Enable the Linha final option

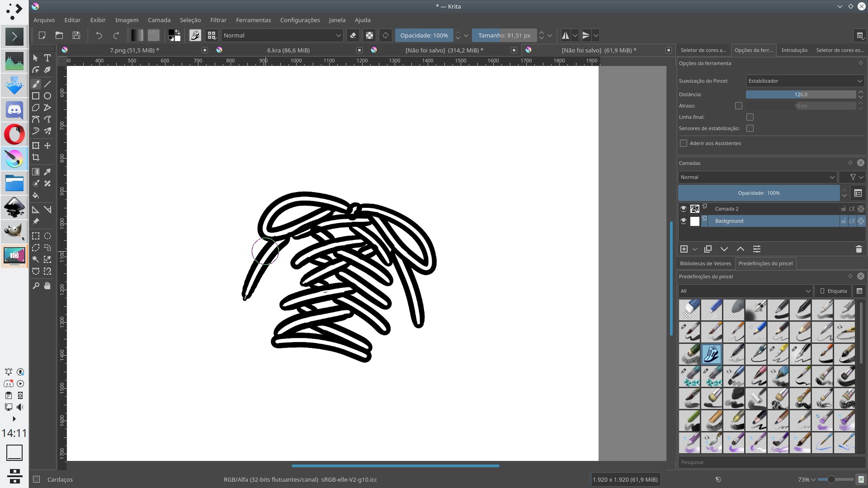pyautogui.click(x=750, y=117)
